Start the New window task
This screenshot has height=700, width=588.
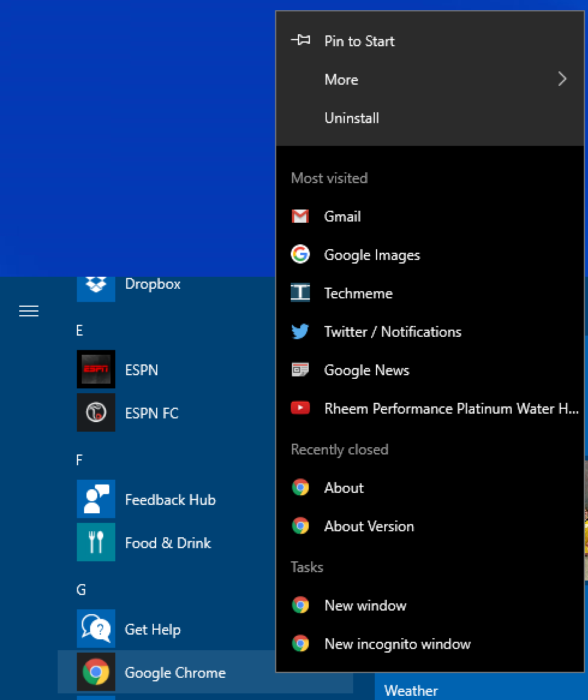(x=429, y=605)
